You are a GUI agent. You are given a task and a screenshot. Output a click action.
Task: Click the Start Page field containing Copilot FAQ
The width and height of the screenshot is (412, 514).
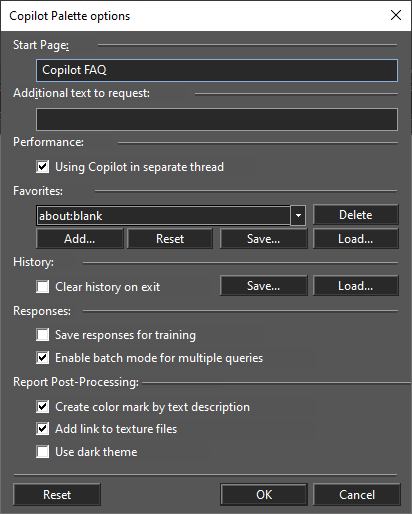click(x=217, y=70)
